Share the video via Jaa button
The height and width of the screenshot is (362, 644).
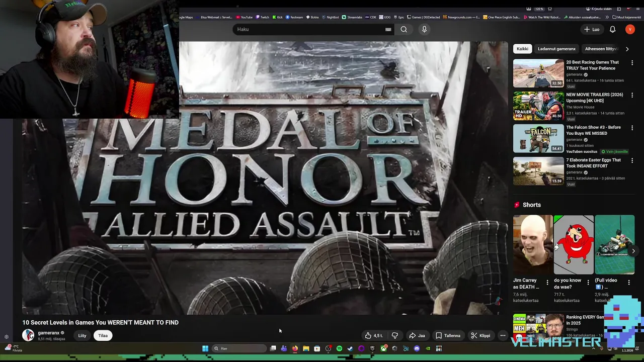(x=417, y=335)
